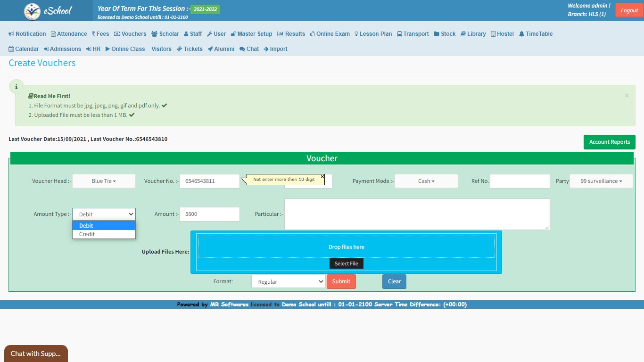The width and height of the screenshot is (644, 362).
Task: Select Credit from the Amount Type list
Action: (87, 234)
